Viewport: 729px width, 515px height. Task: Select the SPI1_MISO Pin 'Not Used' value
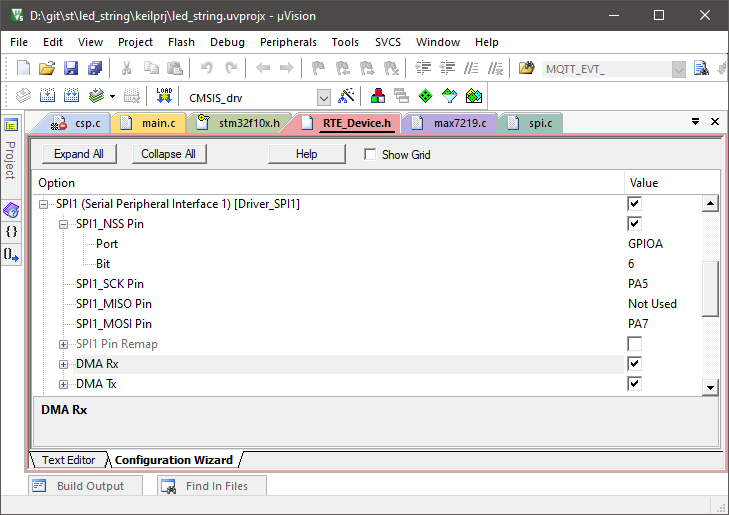point(652,304)
